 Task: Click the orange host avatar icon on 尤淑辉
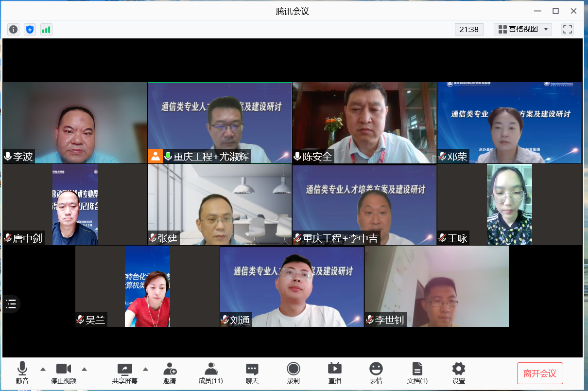(x=155, y=156)
